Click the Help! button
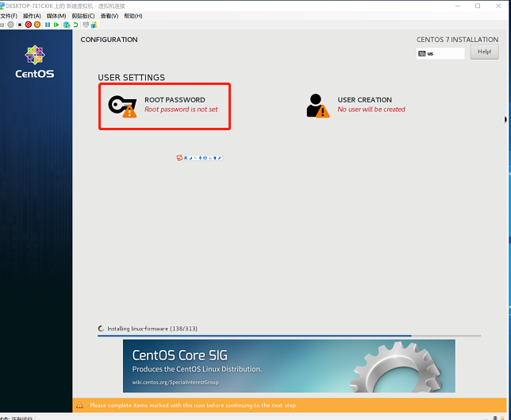 (x=484, y=52)
